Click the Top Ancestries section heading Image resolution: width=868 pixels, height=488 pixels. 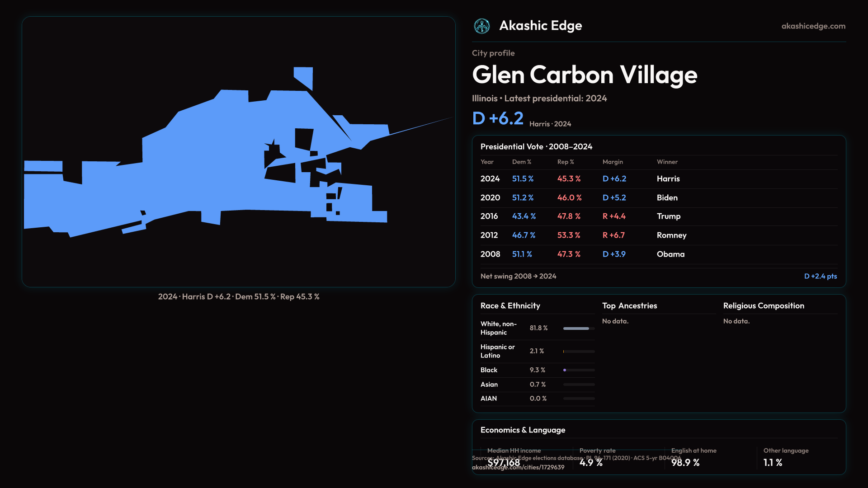click(629, 306)
